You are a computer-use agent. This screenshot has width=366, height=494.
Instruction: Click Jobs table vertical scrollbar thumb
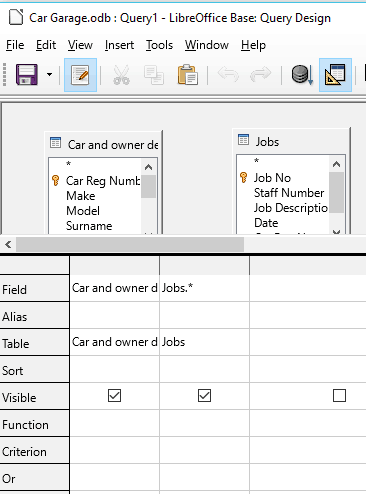coord(336,192)
